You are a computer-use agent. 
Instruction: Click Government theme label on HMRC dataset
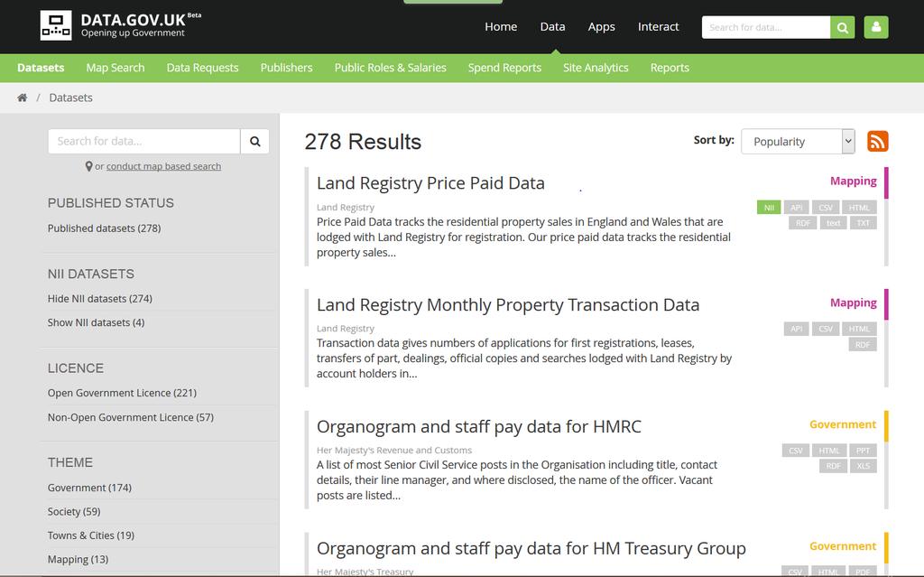point(843,424)
